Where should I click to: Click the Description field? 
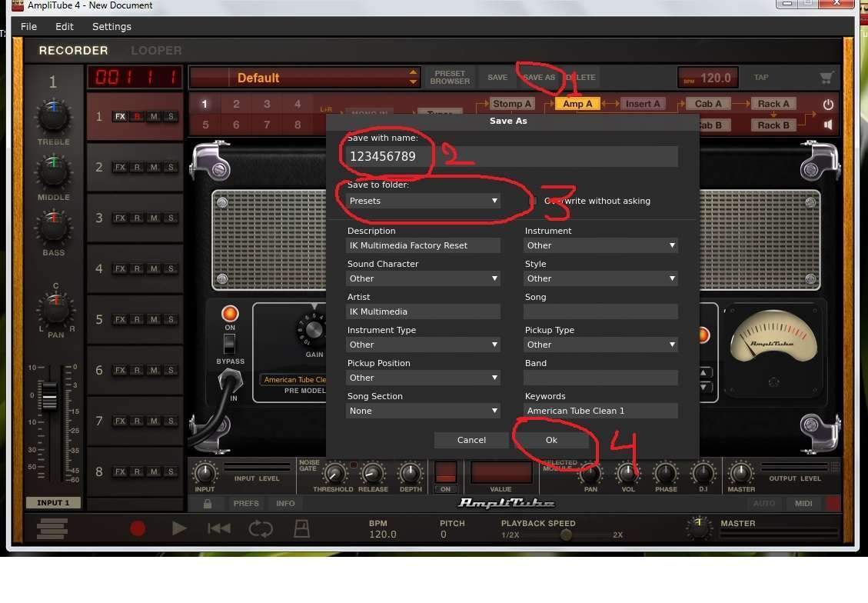pos(423,245)
